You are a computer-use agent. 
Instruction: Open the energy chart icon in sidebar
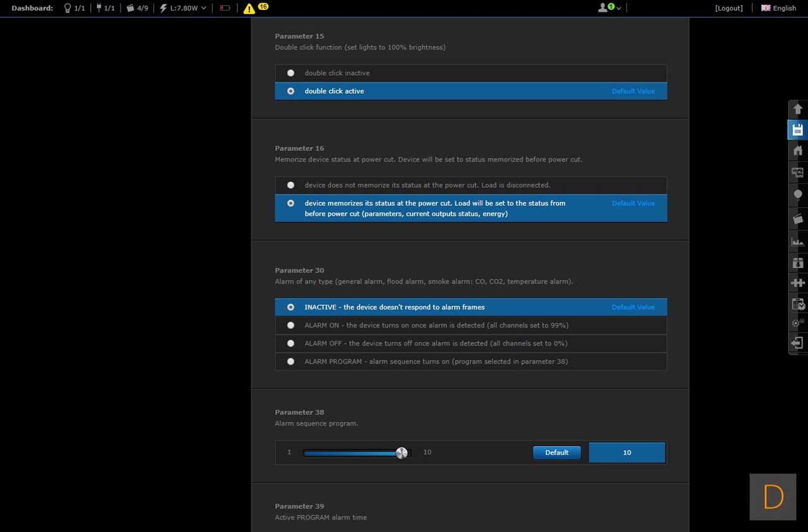(797, 241)
